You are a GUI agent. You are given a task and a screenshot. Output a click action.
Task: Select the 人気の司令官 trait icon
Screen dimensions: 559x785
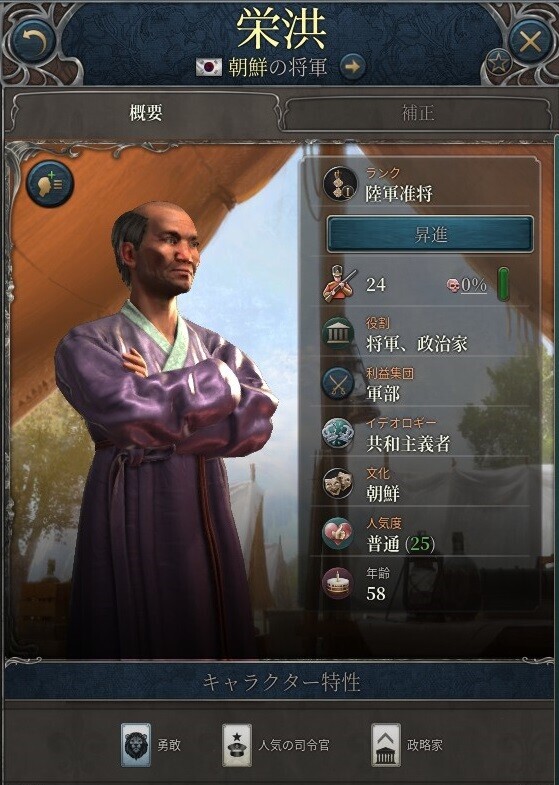[237, 745]
